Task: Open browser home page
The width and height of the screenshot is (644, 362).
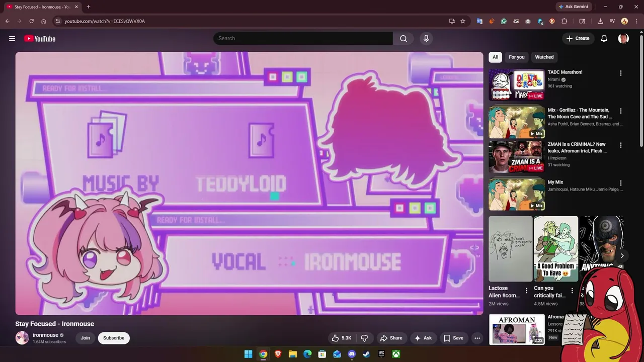Action: [x=44, y=21]
